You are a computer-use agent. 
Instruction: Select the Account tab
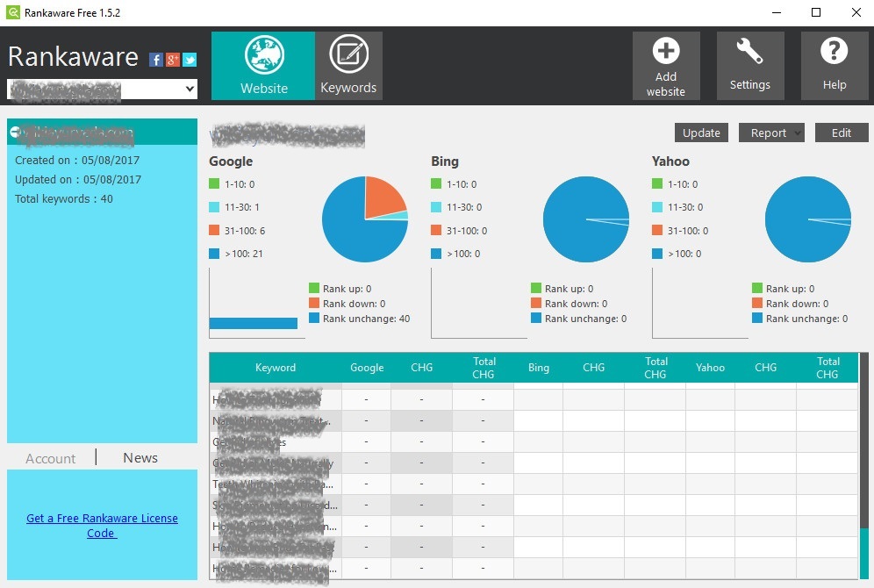pos(50,459)
